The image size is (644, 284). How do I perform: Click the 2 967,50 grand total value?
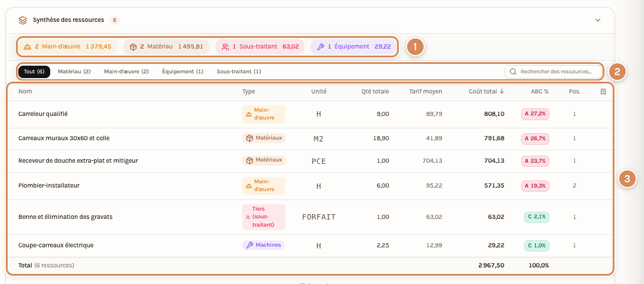[491, 266]
